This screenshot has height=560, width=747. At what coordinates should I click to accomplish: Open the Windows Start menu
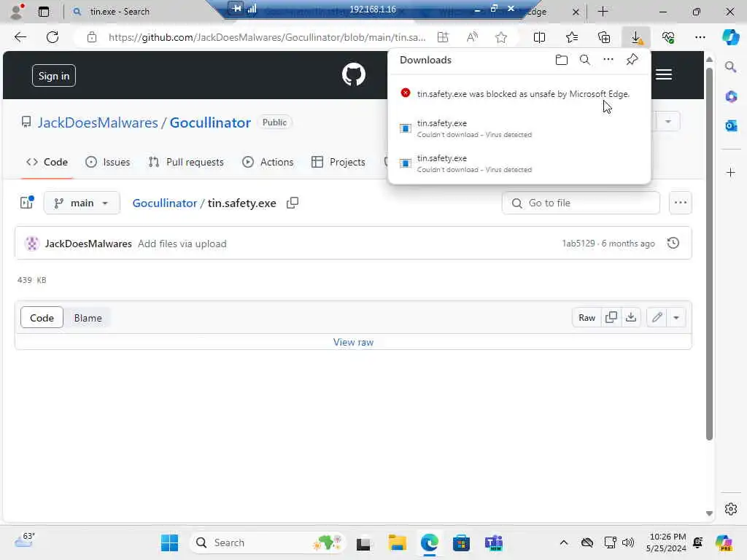[x=169, y=542]
